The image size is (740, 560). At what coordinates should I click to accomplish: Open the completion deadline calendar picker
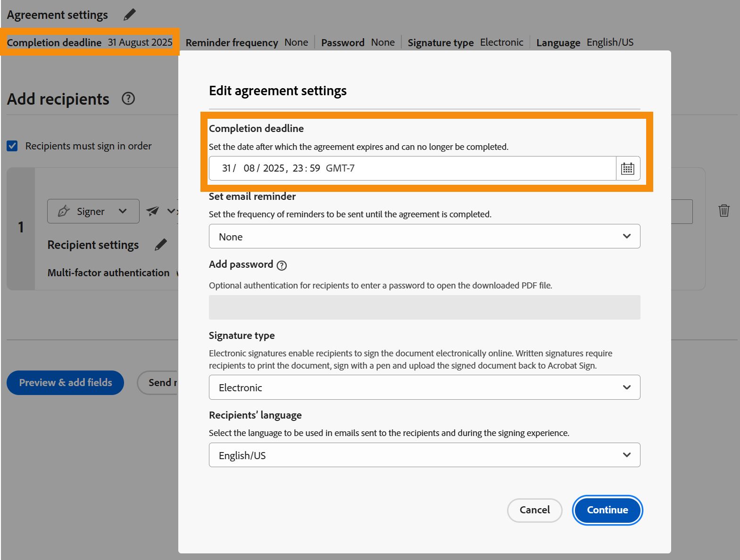click(628, 168)
